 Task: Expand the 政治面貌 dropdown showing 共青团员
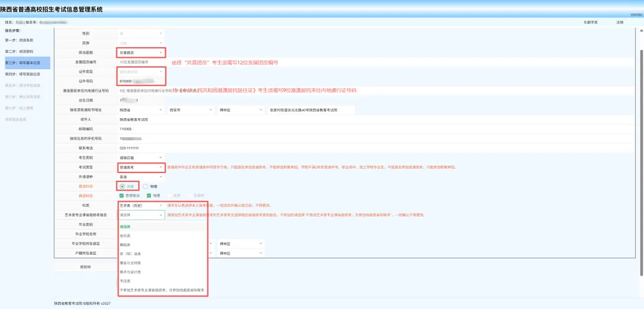click(141, 52)
